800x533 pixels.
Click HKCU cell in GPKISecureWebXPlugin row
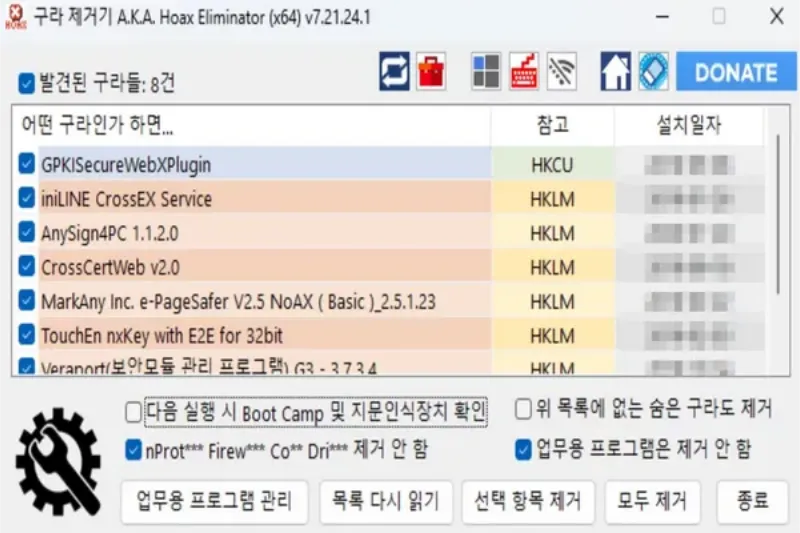tap(553, 165)
